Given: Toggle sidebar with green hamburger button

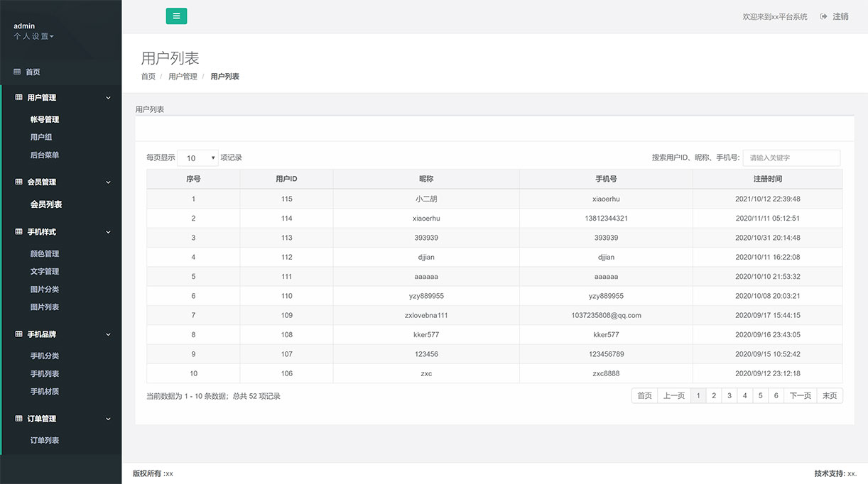Looking at the screenshot, I should pyautogui.click(x=176, y=16).
